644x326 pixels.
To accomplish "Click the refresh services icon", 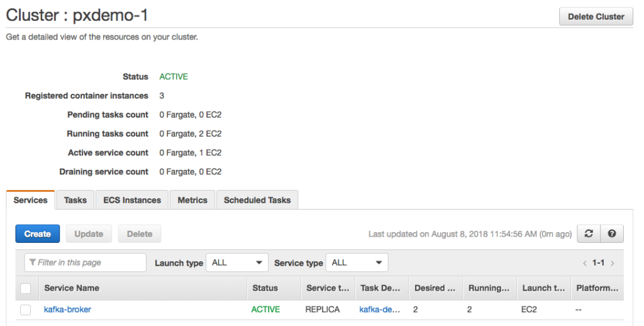I will [589, 233].
